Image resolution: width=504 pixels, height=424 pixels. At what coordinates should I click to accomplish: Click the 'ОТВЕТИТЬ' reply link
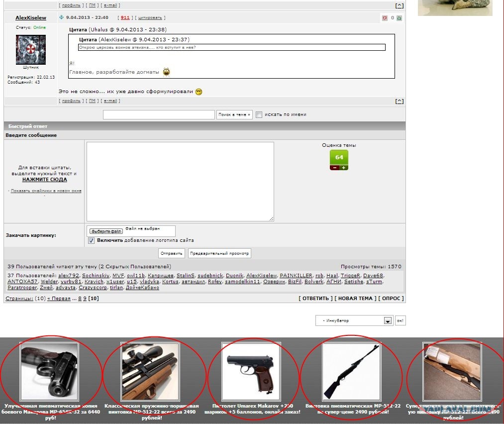click(315, 298)
